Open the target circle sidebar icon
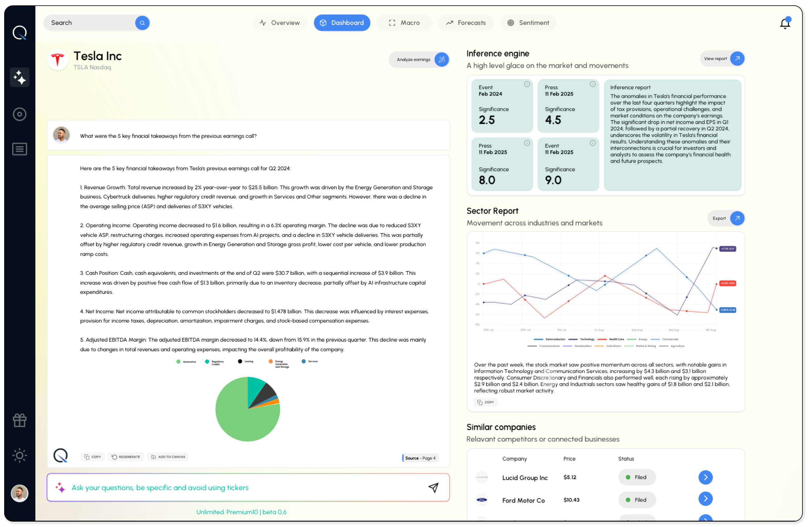 (19, 114)
